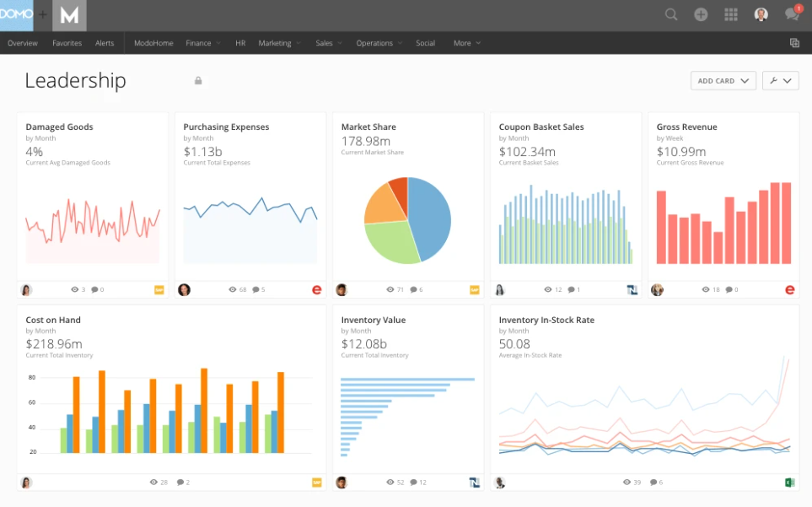Image resolution: width=812 pixels, height=507 pixels.
Task: Click the plus add icon in header
Action: pos(701,14)
